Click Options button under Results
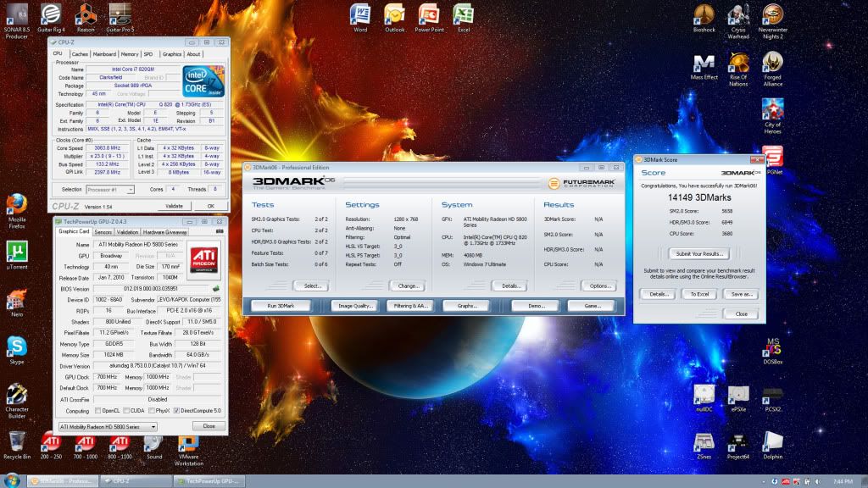 tap(599, 286)
